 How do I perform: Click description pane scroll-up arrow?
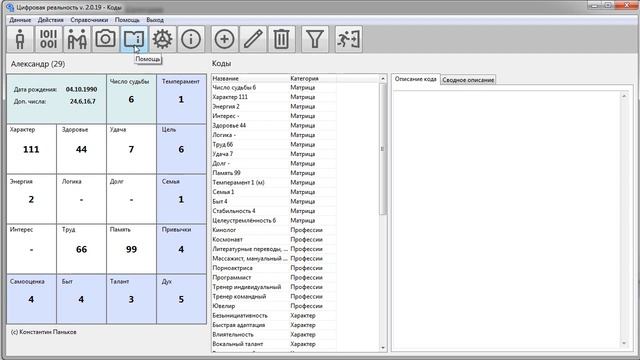click(x=624, y=96)
